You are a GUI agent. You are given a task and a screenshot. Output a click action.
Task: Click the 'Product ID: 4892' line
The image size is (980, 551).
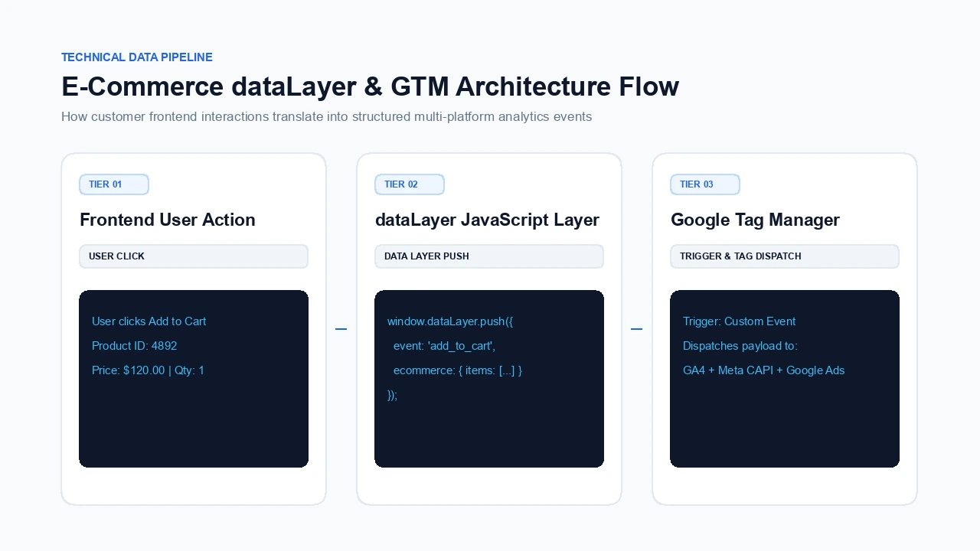click(x=134, y=346)
